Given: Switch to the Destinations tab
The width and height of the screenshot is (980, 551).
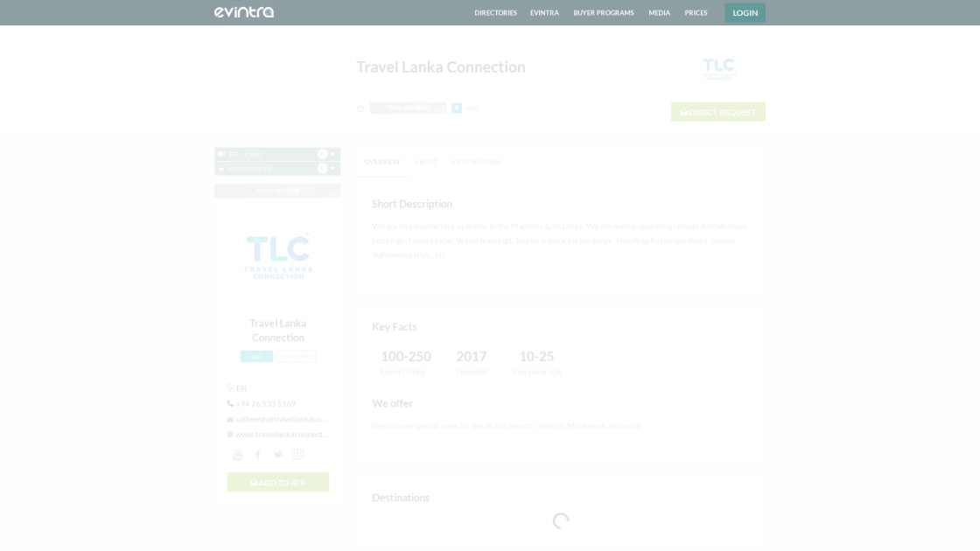Looking at the screenshot, I should click(x=477, y=162).
